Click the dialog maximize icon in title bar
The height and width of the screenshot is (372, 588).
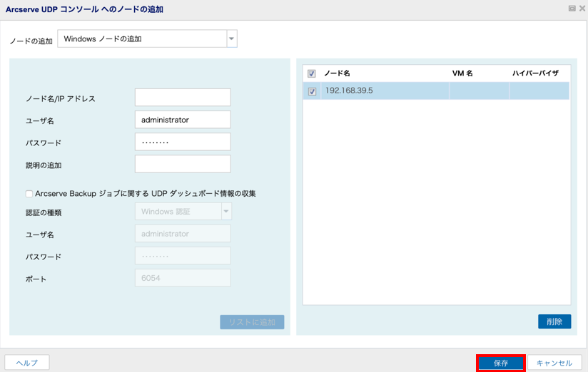pyautogui.click(x=572, y=9)
